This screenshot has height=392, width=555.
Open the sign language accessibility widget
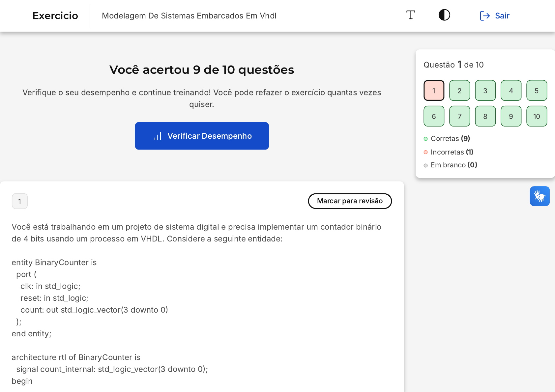[540, 196]
